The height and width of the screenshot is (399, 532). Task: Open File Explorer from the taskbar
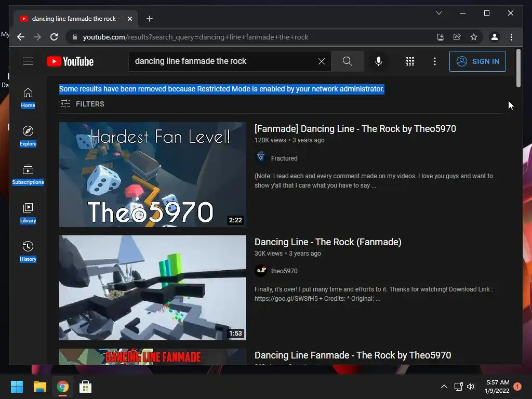[39, 387]
